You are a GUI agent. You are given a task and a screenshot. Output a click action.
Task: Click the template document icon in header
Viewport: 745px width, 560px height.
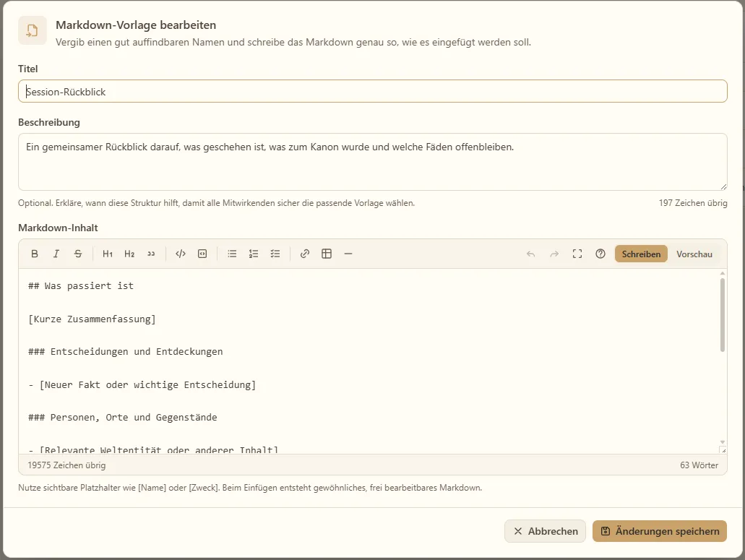[33, 30]
